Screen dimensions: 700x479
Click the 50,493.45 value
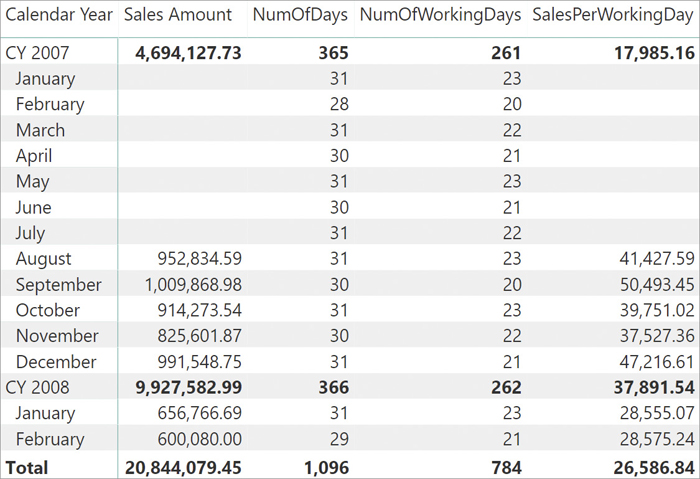(x=657, y=285)
